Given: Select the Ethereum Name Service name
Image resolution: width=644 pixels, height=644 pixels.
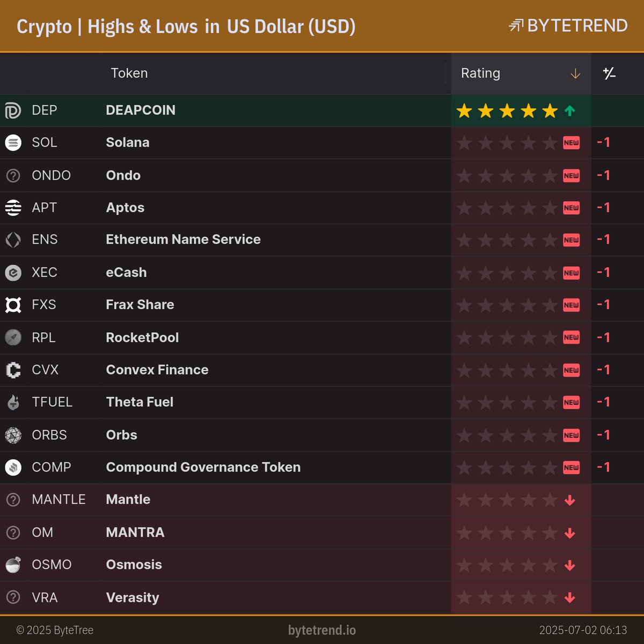Looking at the screenshot, I should pos(183,239).
